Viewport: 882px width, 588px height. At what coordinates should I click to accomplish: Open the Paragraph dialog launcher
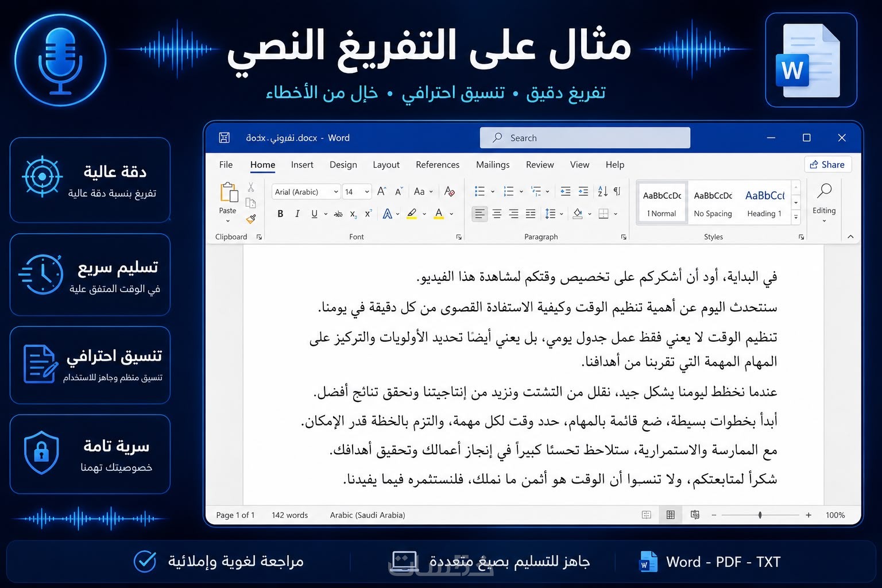[624, 237]
